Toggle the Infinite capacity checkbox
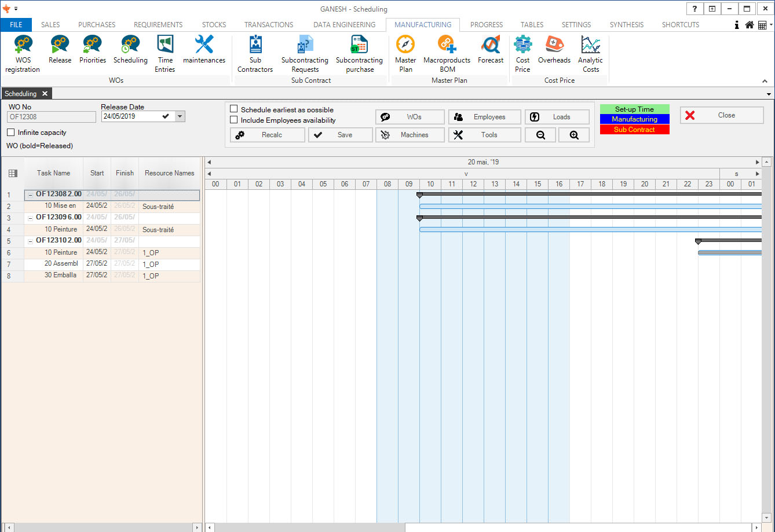Viewport: 775px width, 532px height. tap(11, 133)
